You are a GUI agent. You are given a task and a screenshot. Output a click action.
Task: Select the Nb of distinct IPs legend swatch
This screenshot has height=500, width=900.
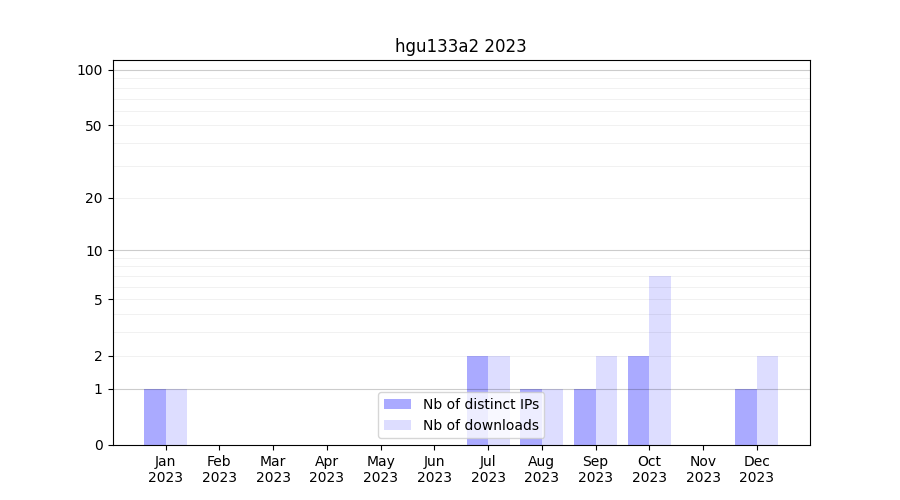[x=397, y=404]
